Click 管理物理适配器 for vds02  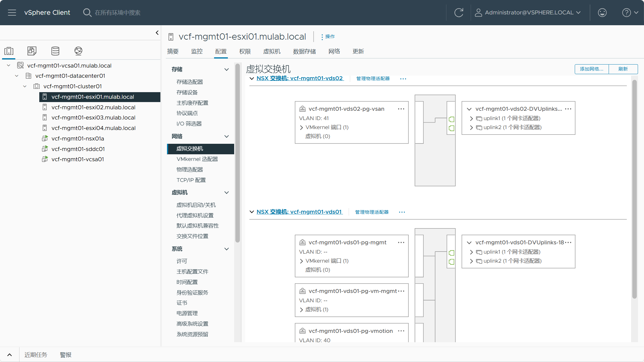click(x=373, y=79)
